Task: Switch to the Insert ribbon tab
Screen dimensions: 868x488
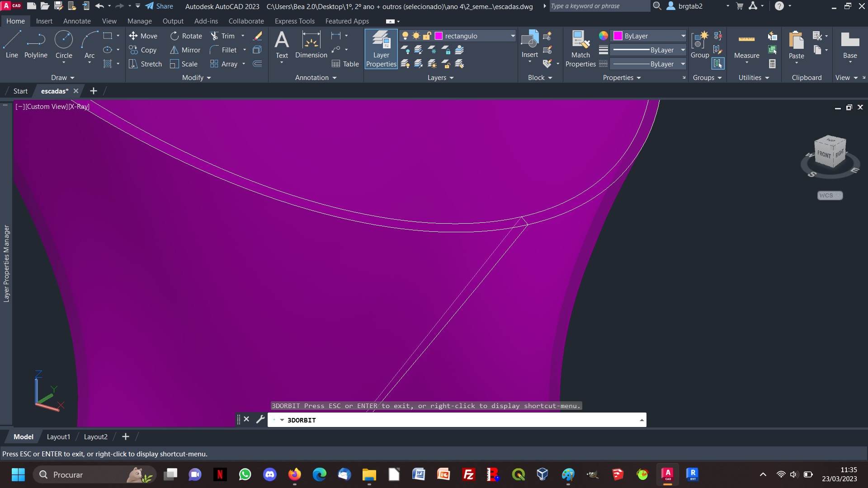Action: point(44,21)
